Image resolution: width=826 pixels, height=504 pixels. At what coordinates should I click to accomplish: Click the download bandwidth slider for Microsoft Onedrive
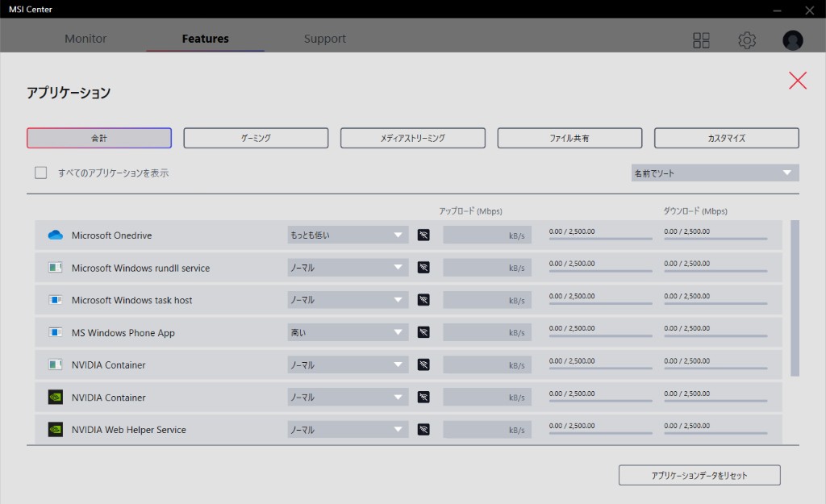(x=715, y=239)
